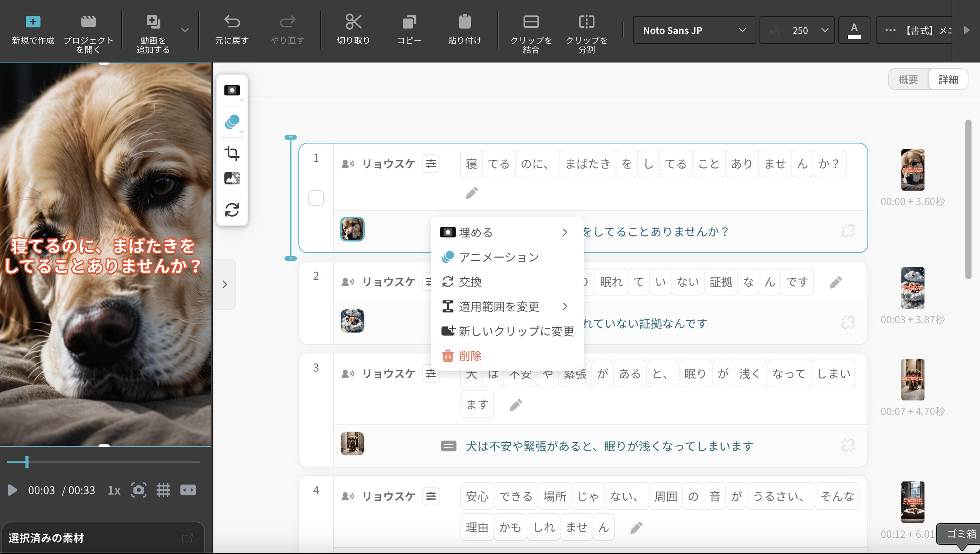Image resolution: width=980 pixels, height=554 pixels.
Task: Click the playback progress slider under preview
Action: tap(103, 462)
